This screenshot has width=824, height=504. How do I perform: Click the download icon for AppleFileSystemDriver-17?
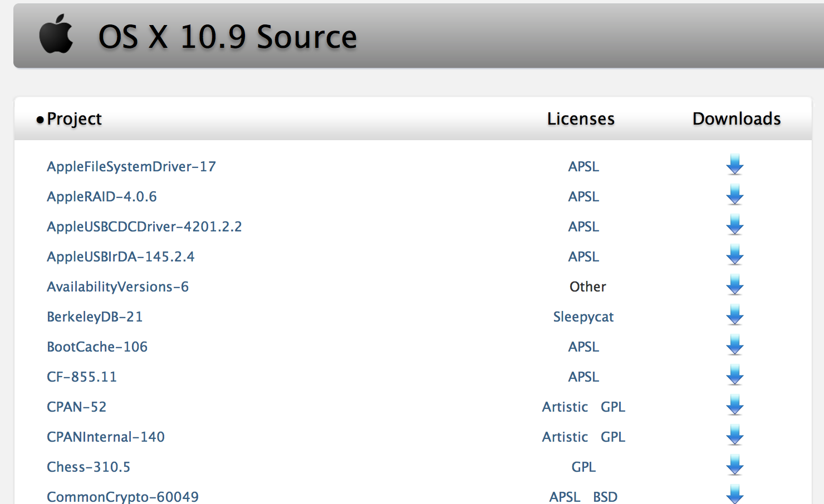click(x=734, y=165)
